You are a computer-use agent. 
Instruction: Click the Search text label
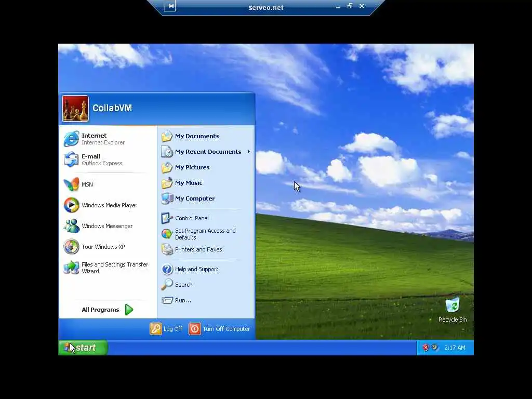click(x=183, y=285)
